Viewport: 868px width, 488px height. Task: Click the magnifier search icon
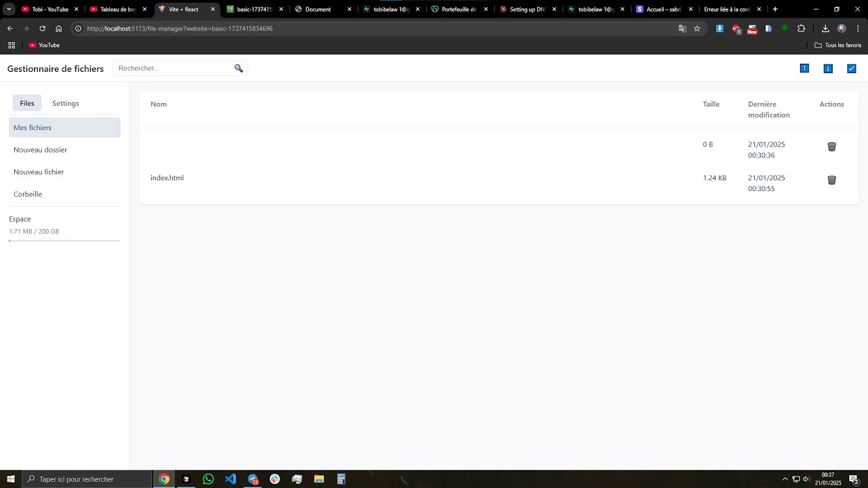click(x=239, y=68)
